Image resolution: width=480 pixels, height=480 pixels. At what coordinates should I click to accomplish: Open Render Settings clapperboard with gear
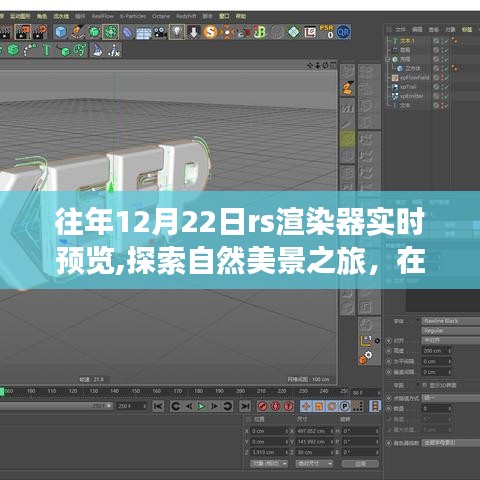[39, 32]
